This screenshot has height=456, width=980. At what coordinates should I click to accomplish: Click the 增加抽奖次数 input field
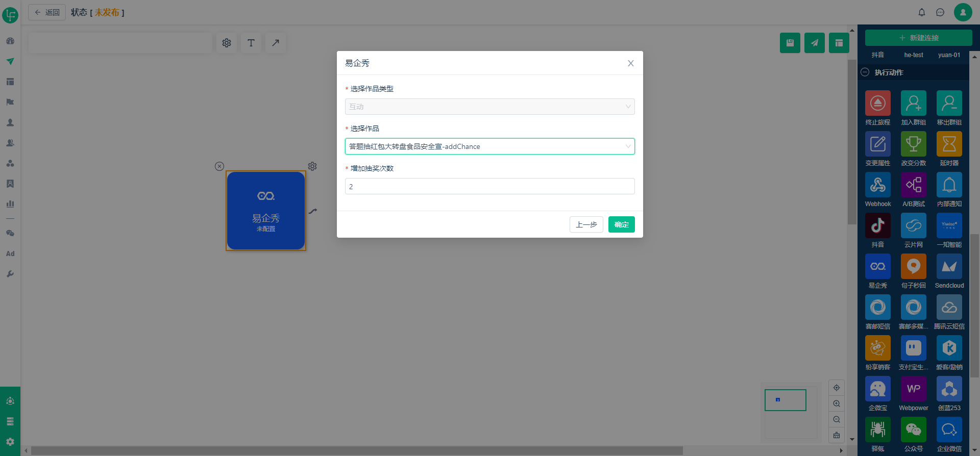pyautogui.click(x=490, y=186)
